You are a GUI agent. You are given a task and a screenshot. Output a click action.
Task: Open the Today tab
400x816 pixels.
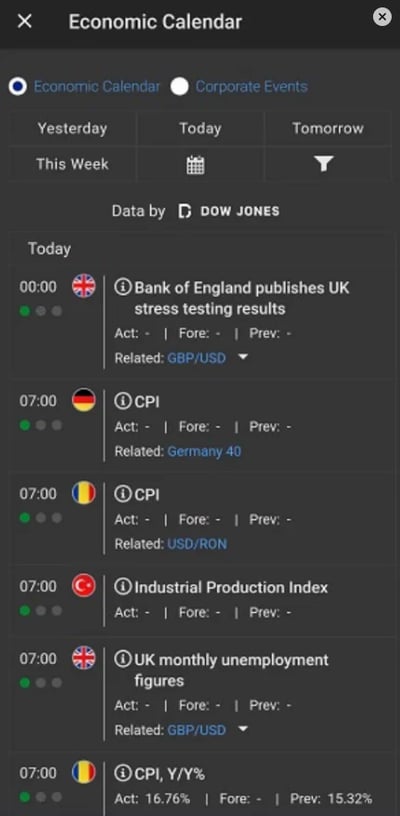coord(200,129)
